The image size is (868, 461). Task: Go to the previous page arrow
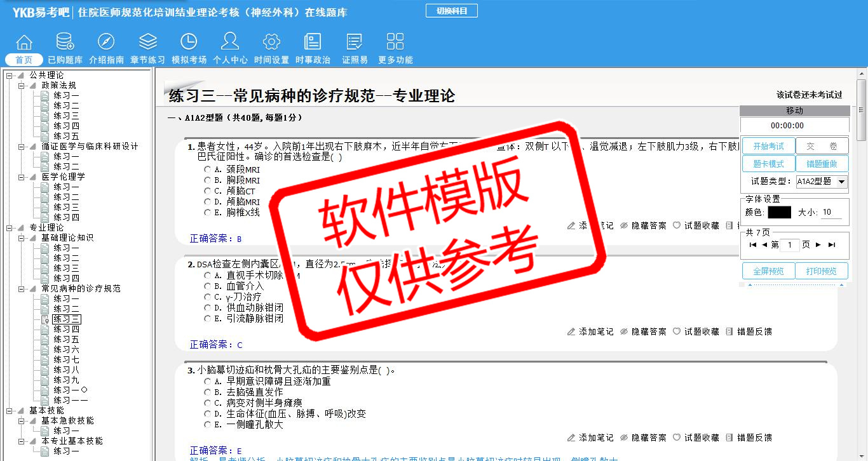pos(764,244)
